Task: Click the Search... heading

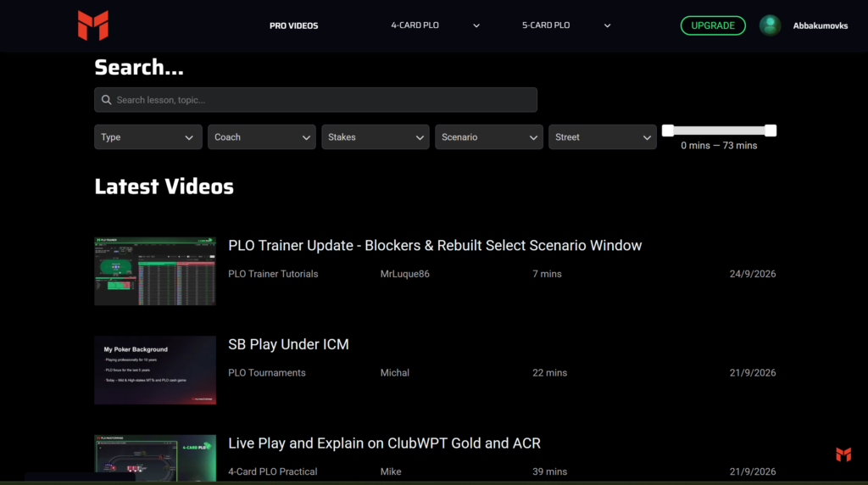Action: [x=138, y=68]
